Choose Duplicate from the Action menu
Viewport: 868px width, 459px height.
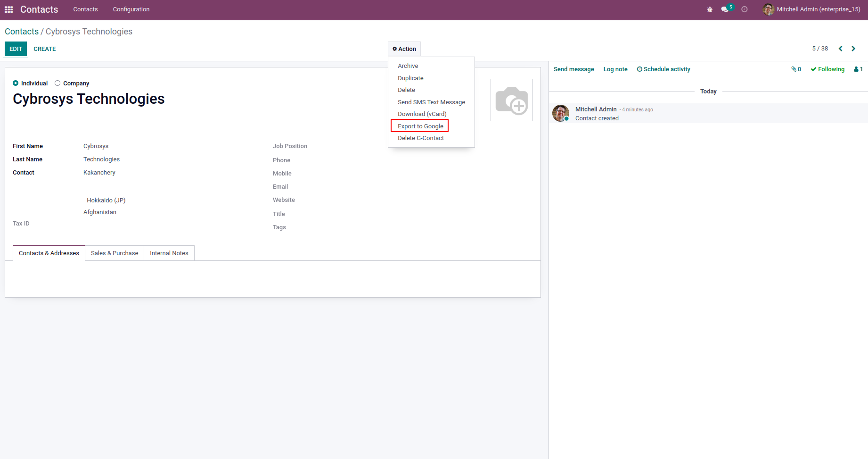pyautogui.click(x=431, y=78)
